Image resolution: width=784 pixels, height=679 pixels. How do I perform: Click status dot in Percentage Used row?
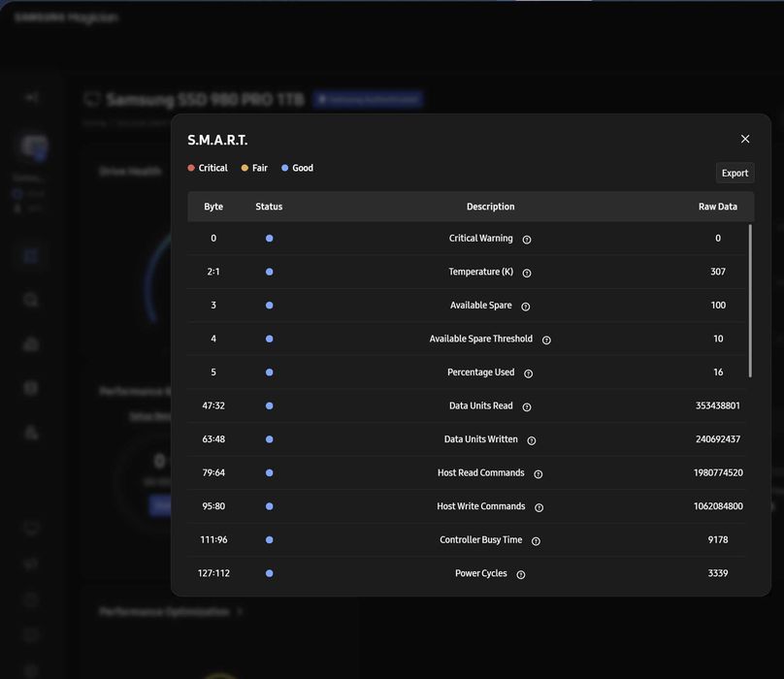coord(269,372)
